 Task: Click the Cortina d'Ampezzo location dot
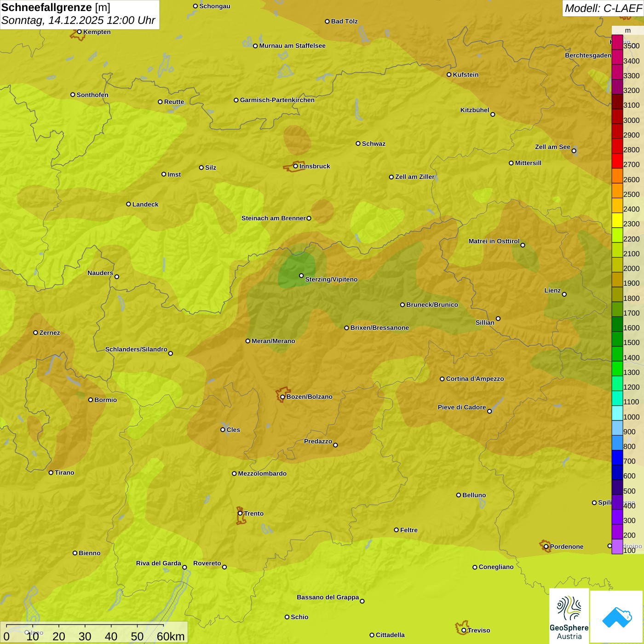pos(442,379)
